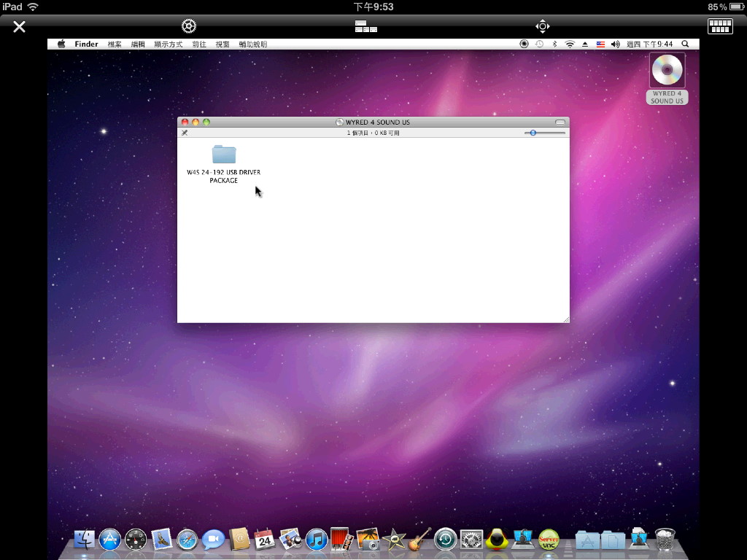The width and height of the screenshot is (747, 560).
Task: Open the Finder menu
Action: pos(86,44)
